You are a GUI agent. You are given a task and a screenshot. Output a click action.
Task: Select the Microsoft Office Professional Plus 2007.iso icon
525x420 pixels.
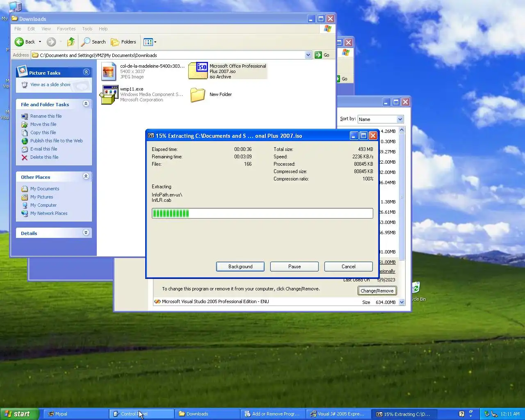[198, 71]
